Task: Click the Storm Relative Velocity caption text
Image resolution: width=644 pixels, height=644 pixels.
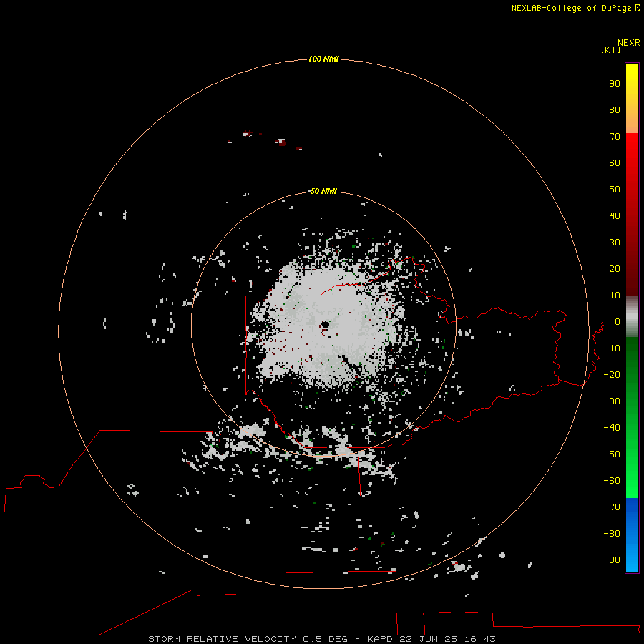Action: click(321, 639)
